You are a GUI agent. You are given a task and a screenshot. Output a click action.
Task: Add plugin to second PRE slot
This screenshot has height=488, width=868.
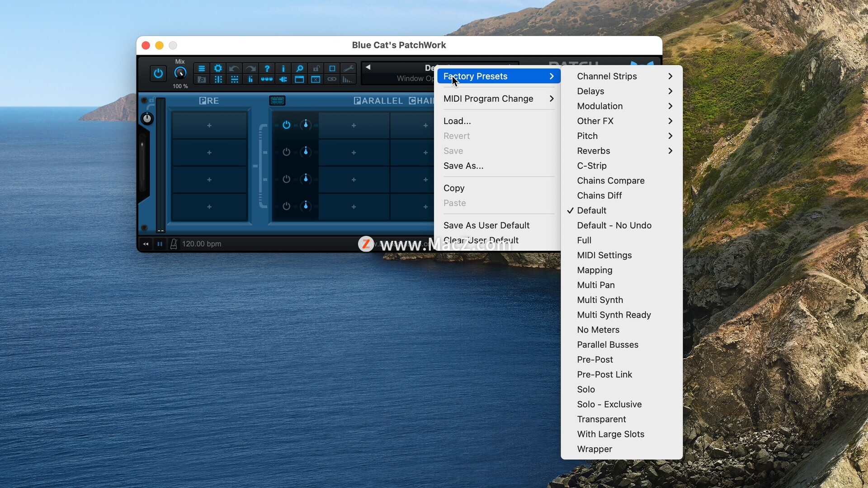pyautogui.click(x=209, y=152)
